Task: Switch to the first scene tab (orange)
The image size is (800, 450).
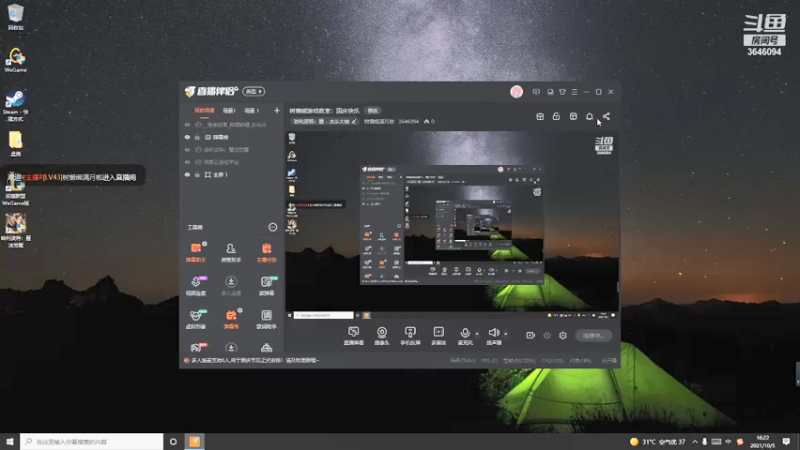Action: click(204, 110)
